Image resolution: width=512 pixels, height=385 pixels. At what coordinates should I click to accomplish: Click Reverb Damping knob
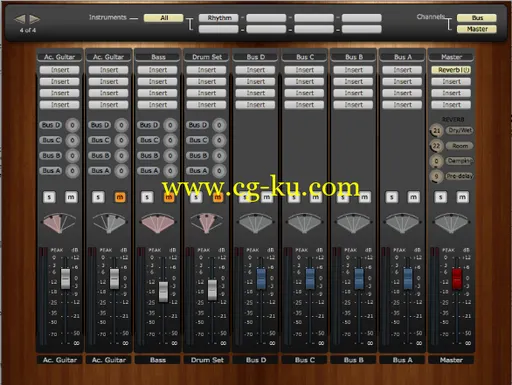tap(436, 161)
